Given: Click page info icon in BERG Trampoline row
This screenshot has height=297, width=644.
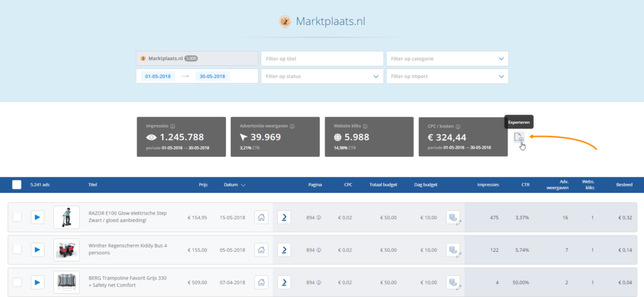Looking at the screenshot, I should (x=319, y=282).
